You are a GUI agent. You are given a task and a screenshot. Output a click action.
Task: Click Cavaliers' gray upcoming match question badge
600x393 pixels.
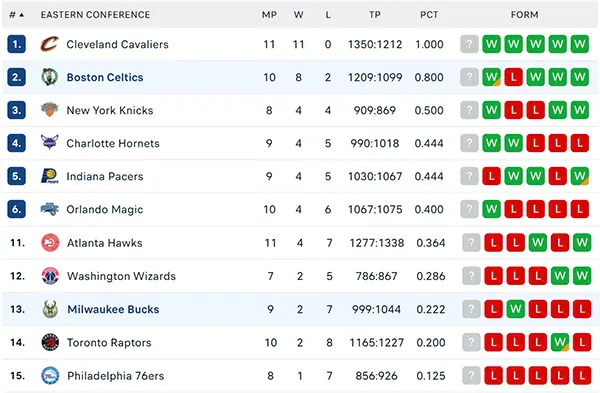(x=470, y=44)
